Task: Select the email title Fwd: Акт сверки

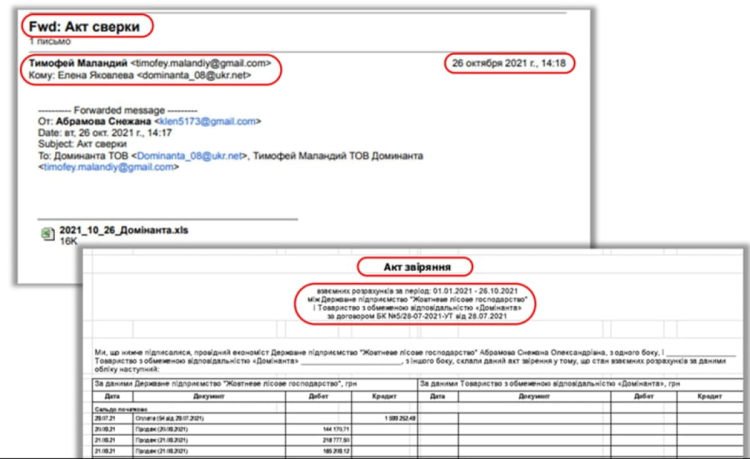Action: point(84,27)
